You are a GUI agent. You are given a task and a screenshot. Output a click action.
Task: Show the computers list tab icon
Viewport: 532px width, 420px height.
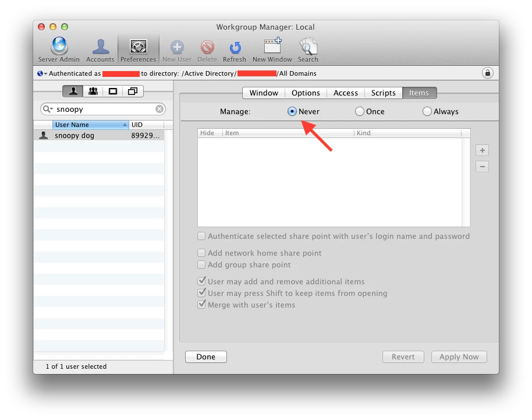tap(113, 91)
